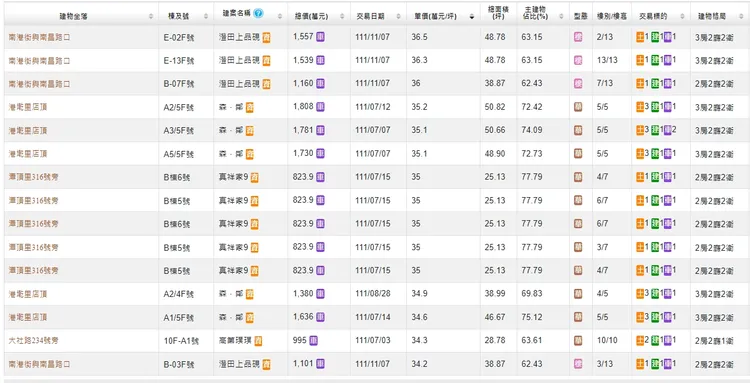750x383 pixels.
Task: Sort by the 建物格局 column arrows
Action: [741, 16]
